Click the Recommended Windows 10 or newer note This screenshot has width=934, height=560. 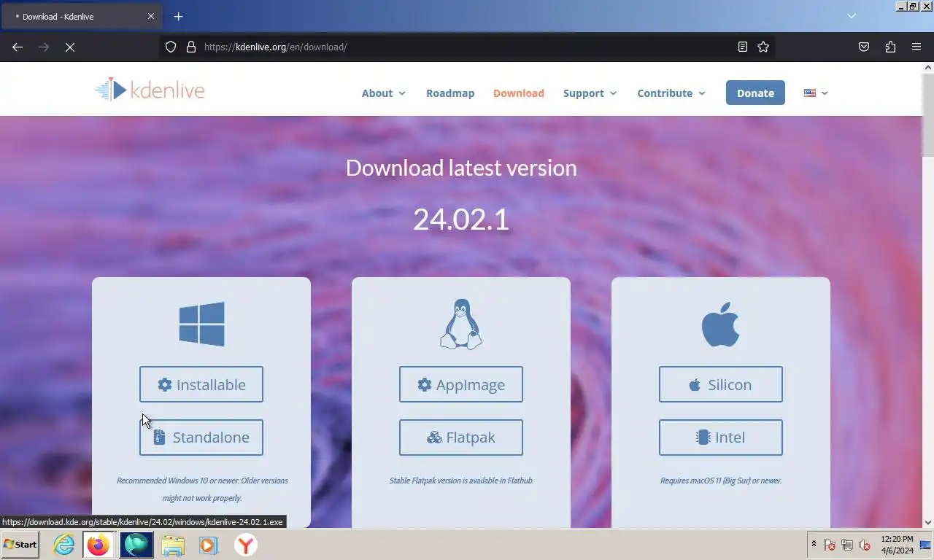[202, 489]
